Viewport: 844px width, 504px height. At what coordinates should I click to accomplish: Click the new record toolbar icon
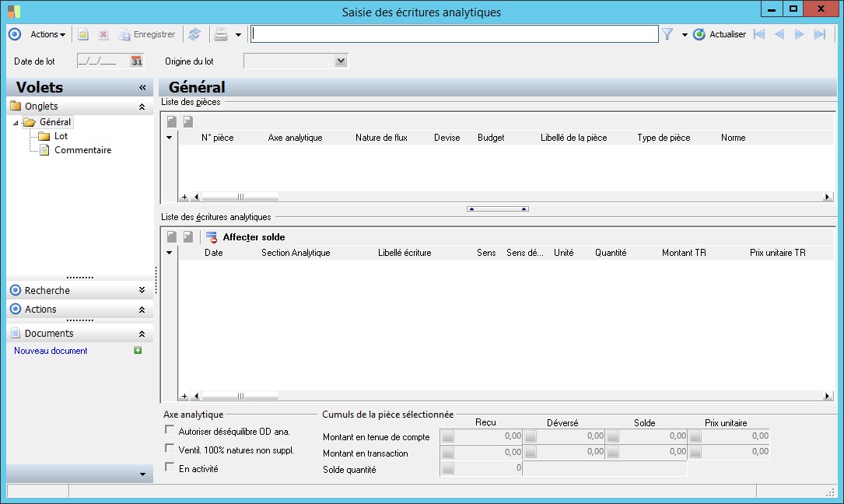pos(83,35)
